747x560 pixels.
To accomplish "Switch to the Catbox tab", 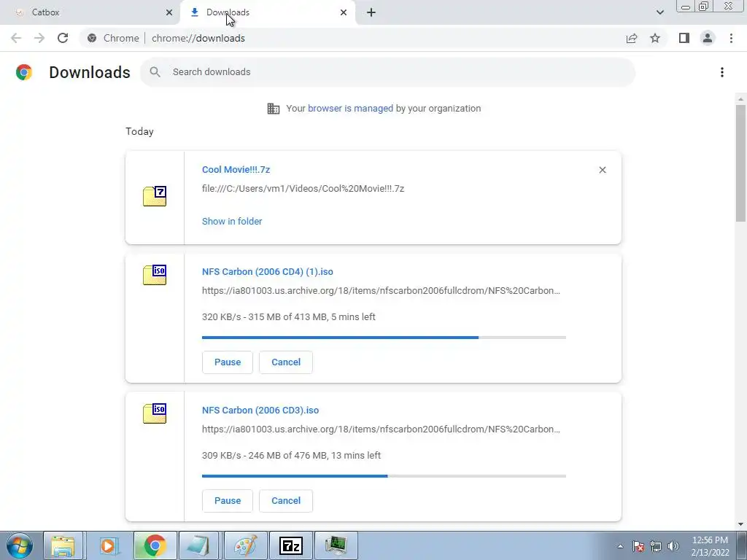I will click(90, 12).
